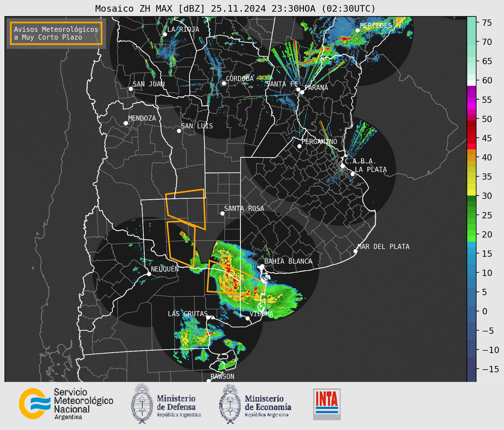Click the MAR DEL PLATA label text
The height and width of the screenshot is (430, 504).
click(x=384, y=247)
